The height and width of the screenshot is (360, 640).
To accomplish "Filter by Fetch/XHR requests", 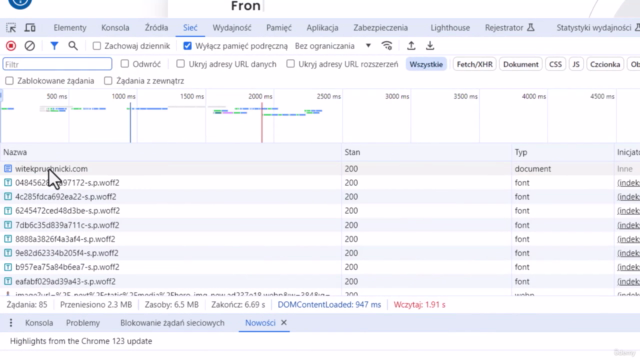I will (x=474, y=64).
